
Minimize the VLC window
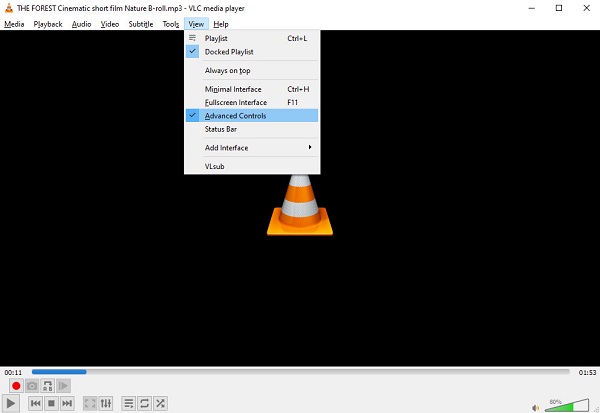click(532, 8)
